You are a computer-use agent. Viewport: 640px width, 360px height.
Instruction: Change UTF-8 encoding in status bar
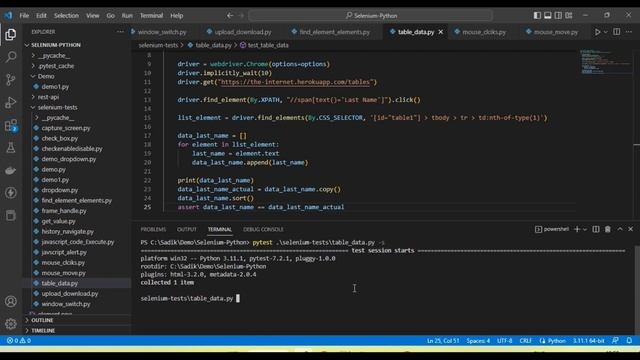[504, 340]
